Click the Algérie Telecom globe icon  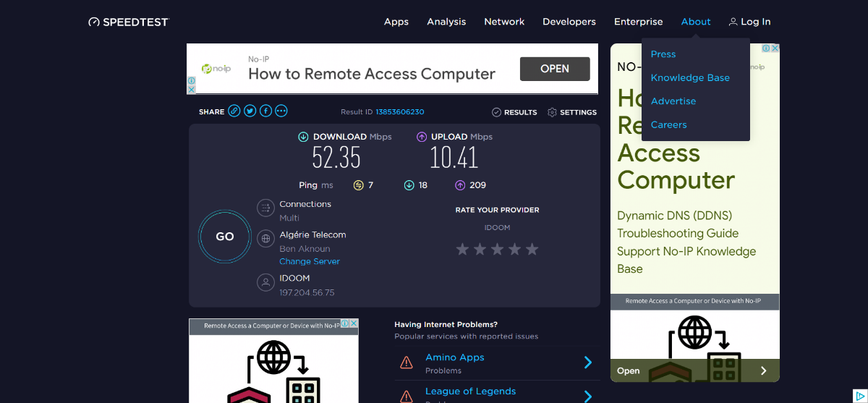pos(265,238)
